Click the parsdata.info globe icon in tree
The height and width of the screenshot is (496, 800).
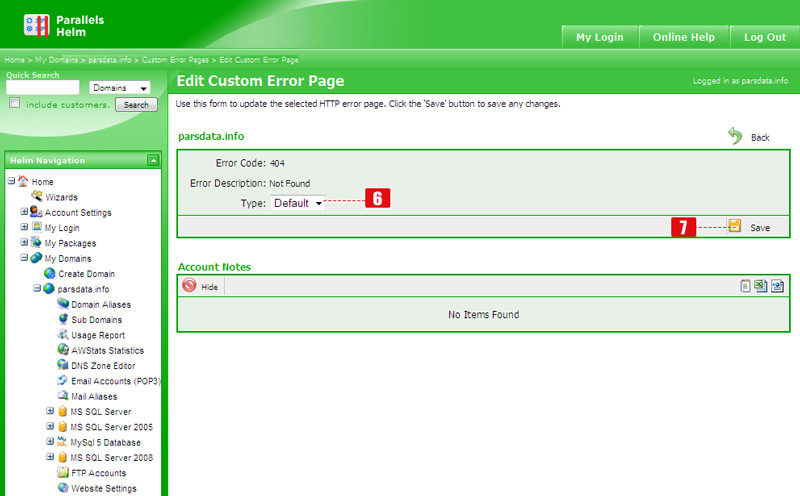(x=48, y=288)
